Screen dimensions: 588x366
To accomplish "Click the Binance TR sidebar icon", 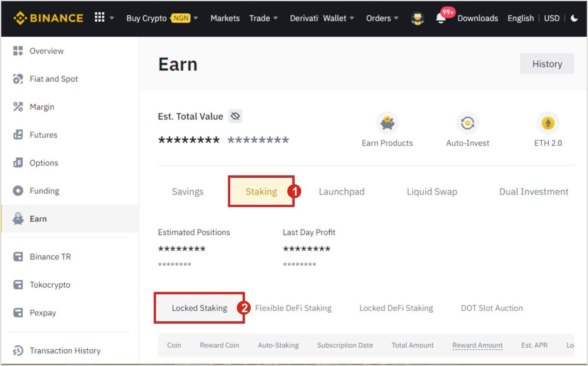I will tap(18, 257).
